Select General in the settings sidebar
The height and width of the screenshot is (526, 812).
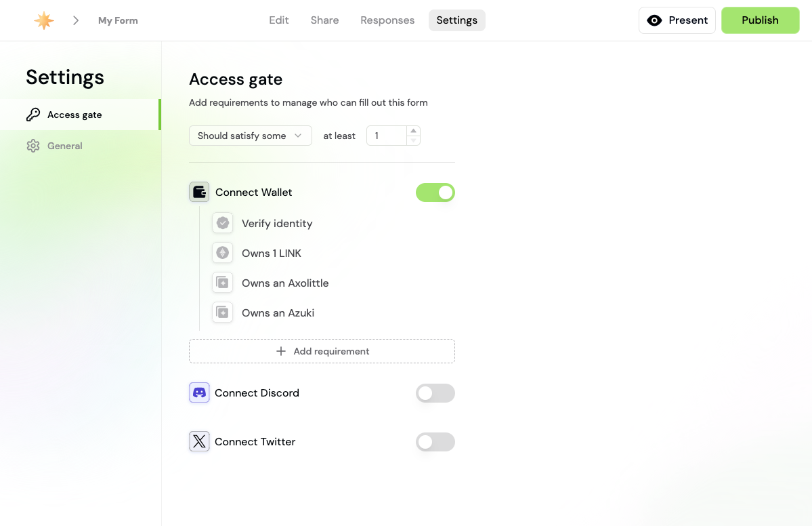coord(64,146)
